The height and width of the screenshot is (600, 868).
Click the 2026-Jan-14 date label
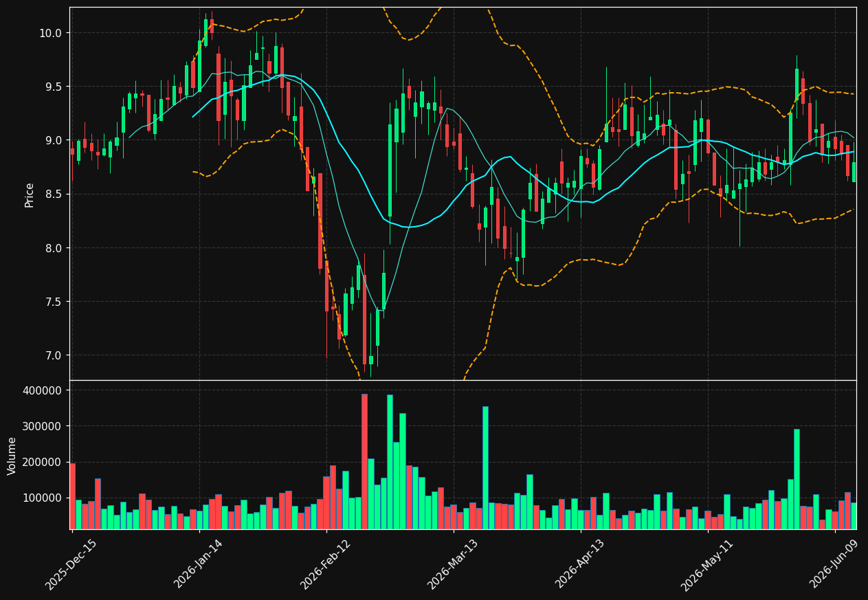(198, 564)
